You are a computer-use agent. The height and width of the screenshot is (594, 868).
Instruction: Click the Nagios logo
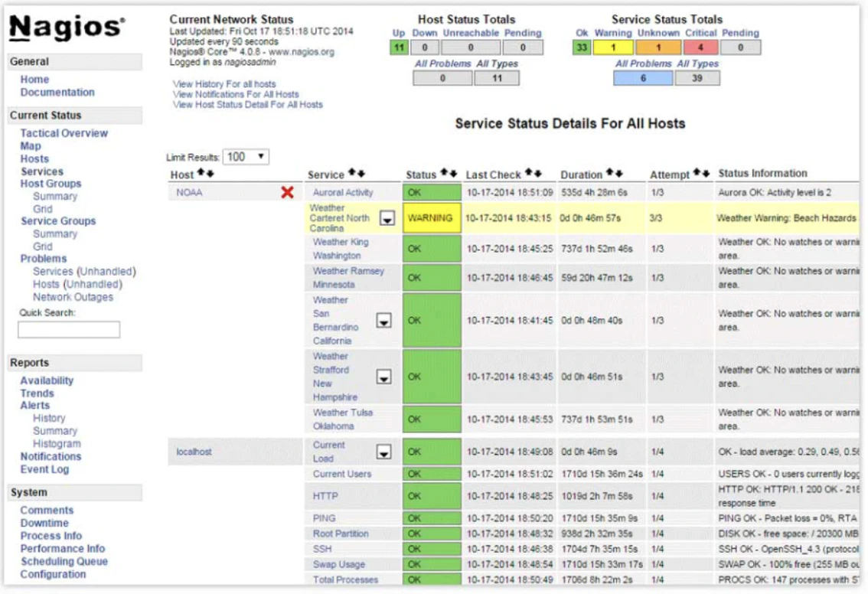(x=67, y=27)
